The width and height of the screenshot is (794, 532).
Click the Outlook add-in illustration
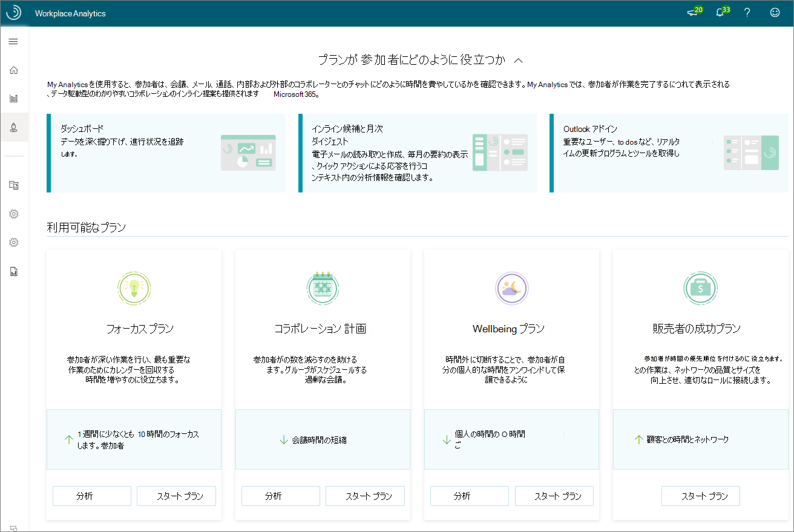(751, 153)
